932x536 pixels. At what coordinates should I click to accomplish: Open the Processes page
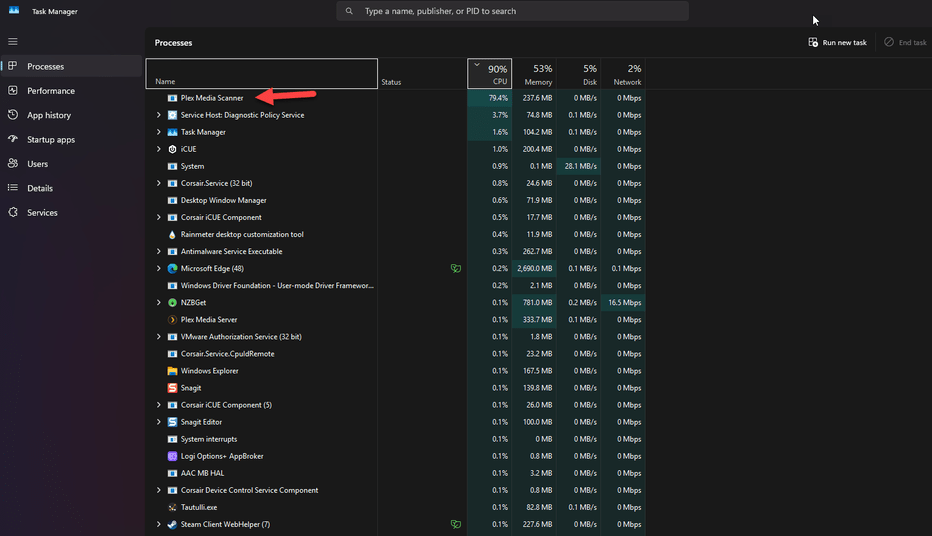click(x=72, y=66)
